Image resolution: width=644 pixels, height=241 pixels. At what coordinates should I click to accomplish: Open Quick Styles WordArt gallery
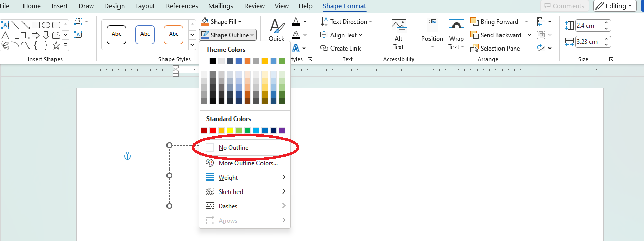click(277, 31)
